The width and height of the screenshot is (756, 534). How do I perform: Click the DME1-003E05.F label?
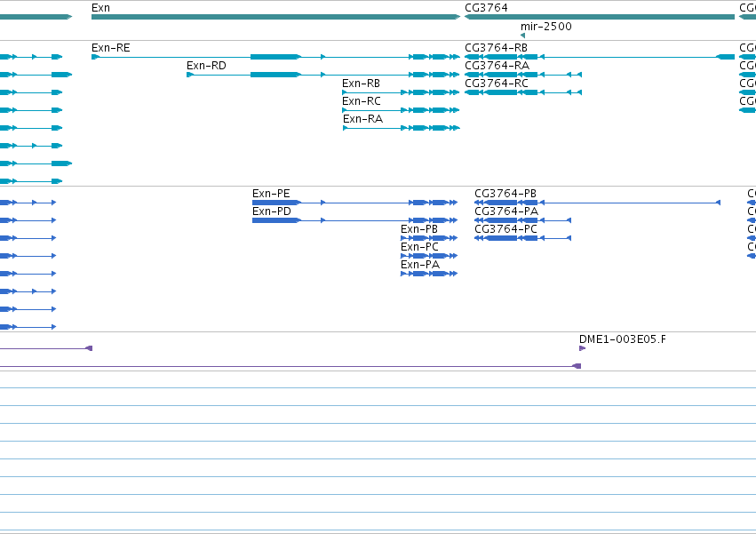click(x=623, y=339)
